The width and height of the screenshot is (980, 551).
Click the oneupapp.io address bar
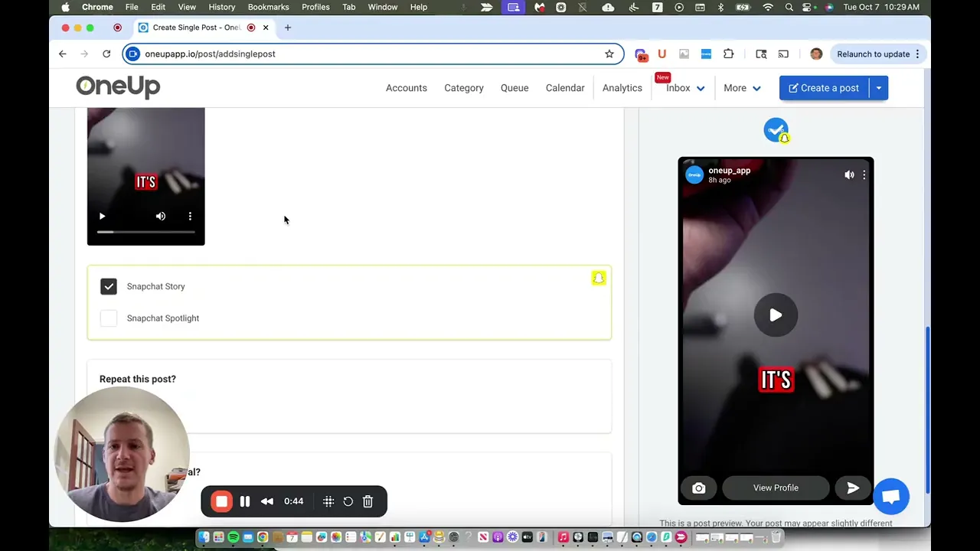tap(372, 54)
